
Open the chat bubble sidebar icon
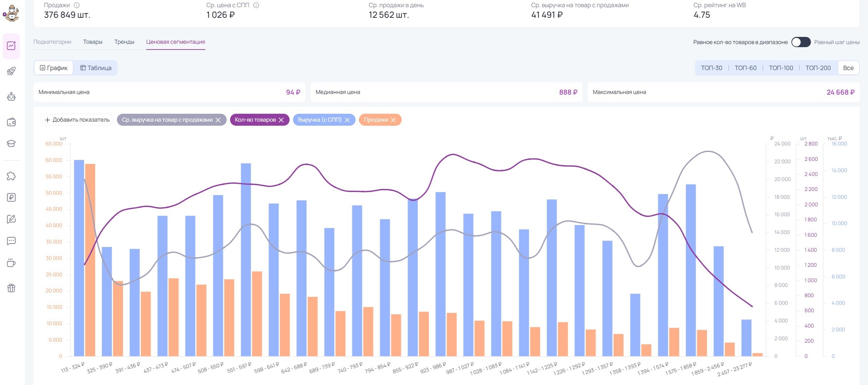tap(11, 241)
